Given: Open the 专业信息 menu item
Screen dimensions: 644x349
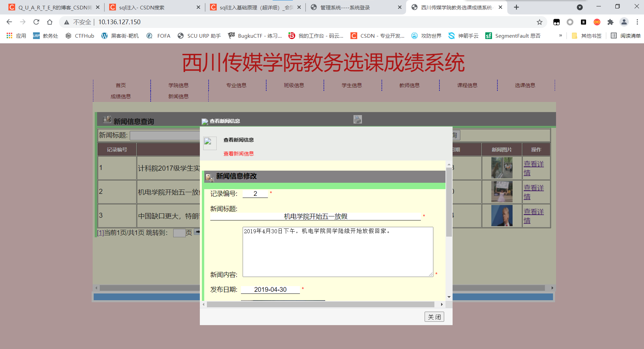Looking at the screenshot, I should click(236, 85).
